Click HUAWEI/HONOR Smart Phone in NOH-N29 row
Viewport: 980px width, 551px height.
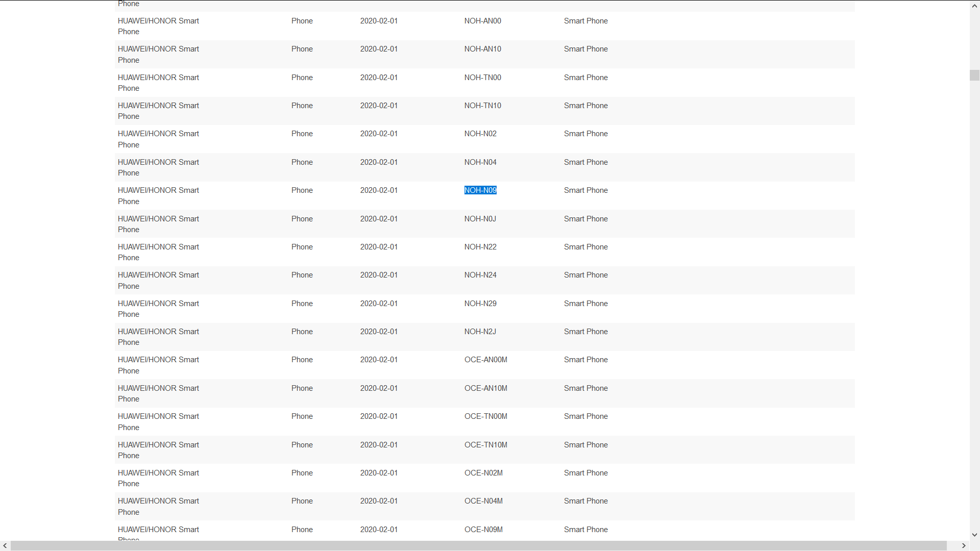pyautogui.click(x=158, y=309)
